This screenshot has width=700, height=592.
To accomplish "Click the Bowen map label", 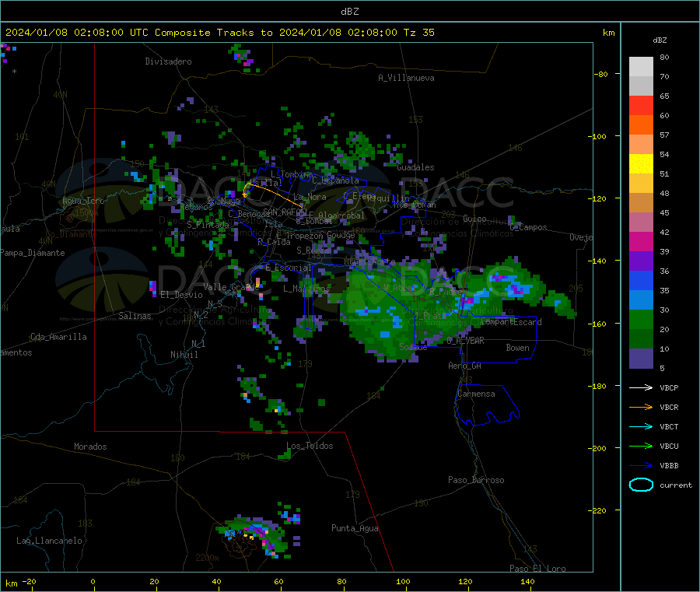I will point(517,348).
